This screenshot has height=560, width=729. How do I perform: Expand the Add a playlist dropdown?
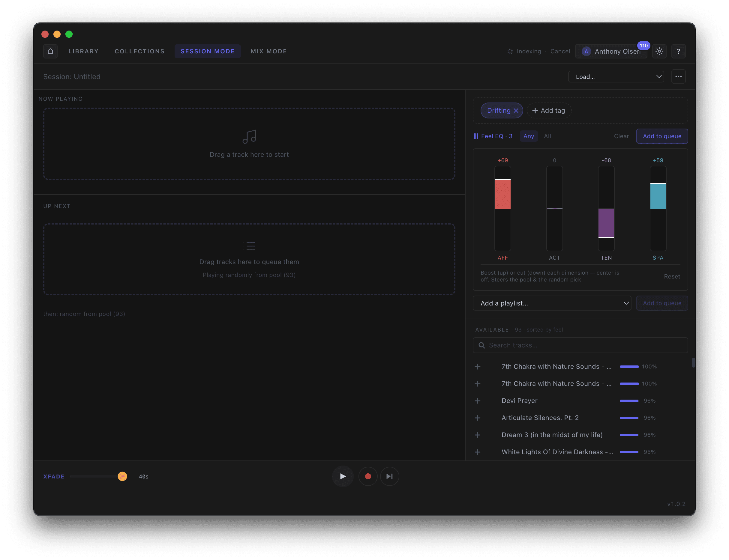tap(552, 303)
